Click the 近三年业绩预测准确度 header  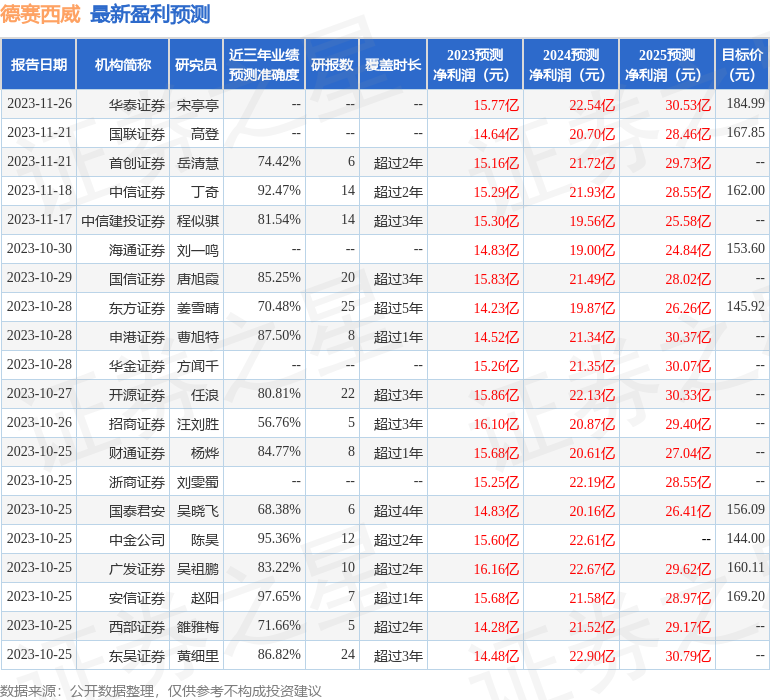coord(264,64)
